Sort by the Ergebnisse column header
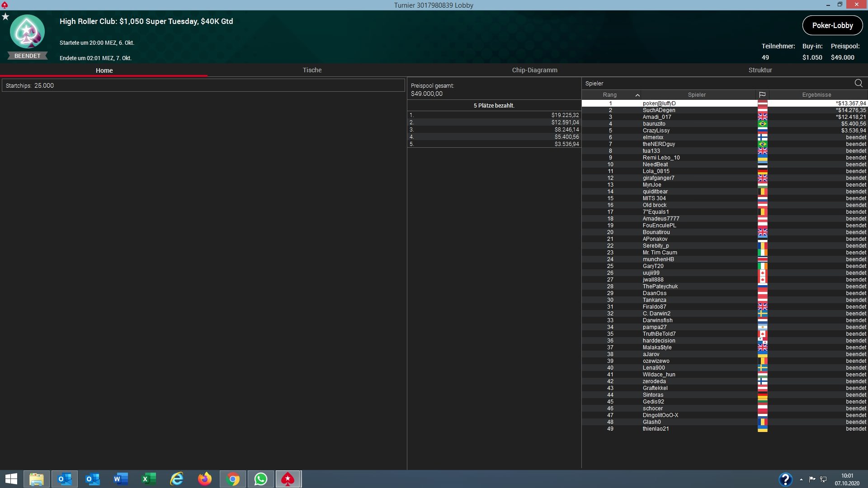This screenshot has width=868, height=488. (x=816, y=95)
